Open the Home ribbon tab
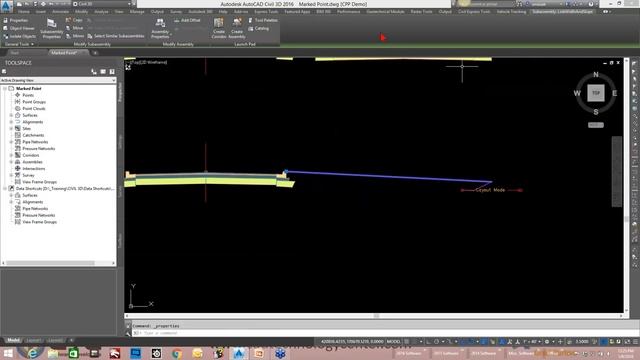Viewport: 640px width, 360px height. pyautogui.click(x=23, y=12)
